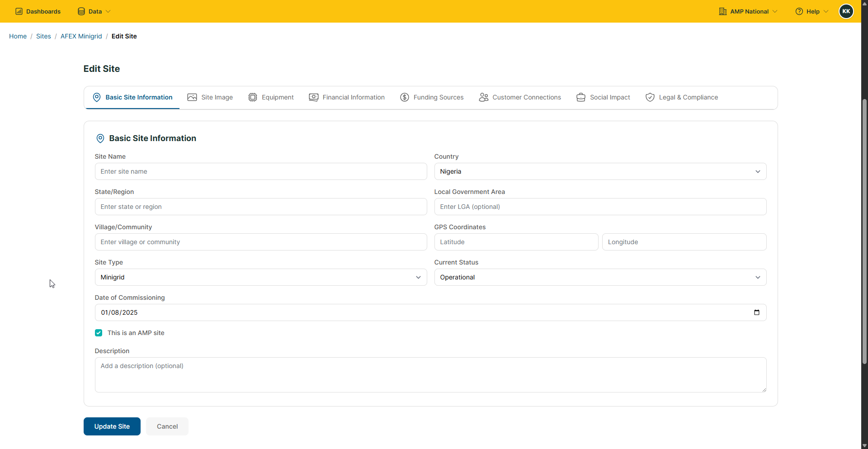Open the calendar picker for commissioning date
Viewport: 868px width, 449px height.
point(757,312)
